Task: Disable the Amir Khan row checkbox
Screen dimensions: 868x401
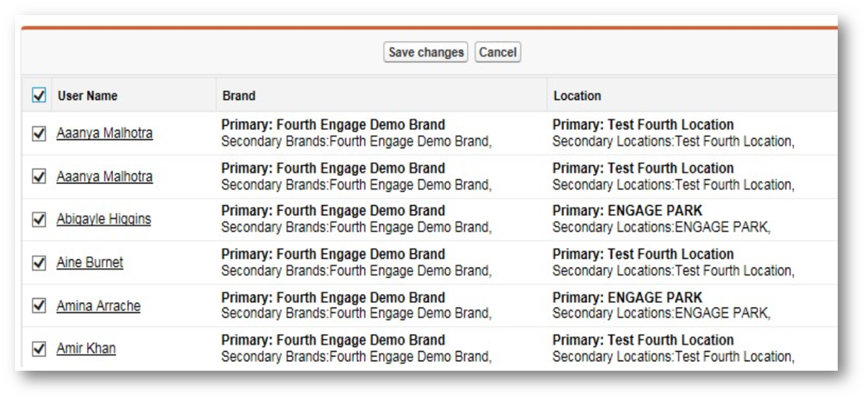Action: pyautogui.click(x=39, y=349)
